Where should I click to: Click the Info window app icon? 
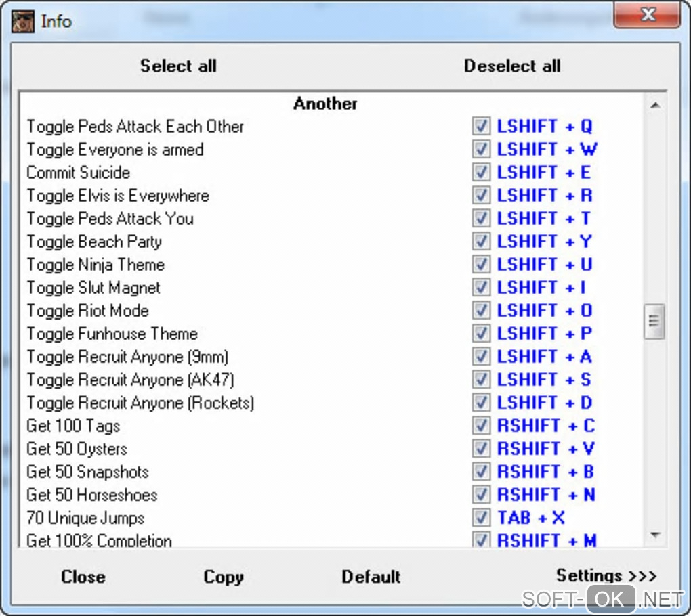pyautogui.click(x=23, y=21)
